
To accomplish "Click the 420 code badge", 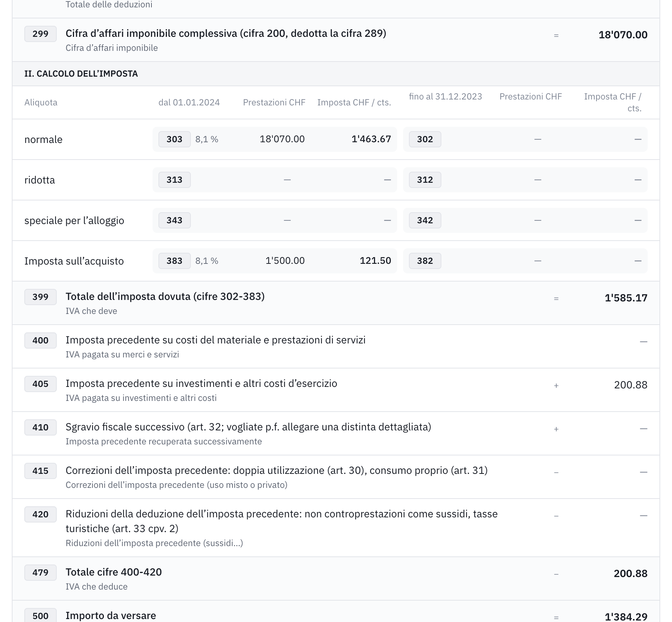I will pyautogui.click(x=41, y=514).
